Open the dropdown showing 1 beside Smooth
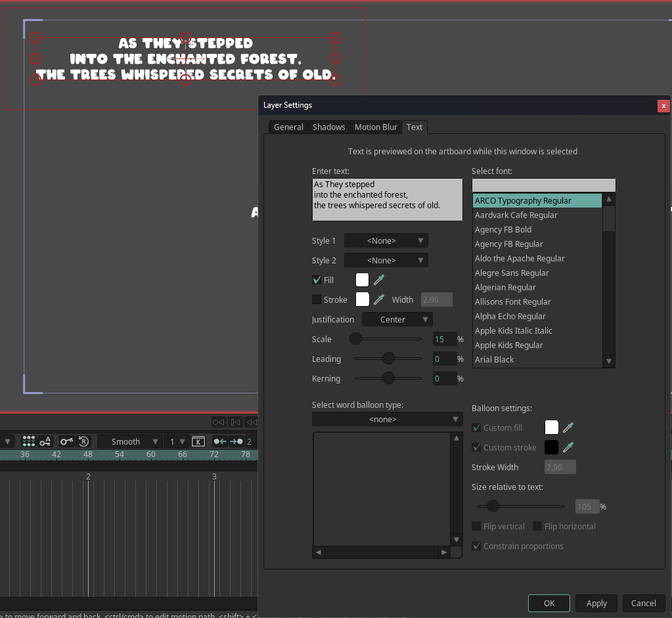This screenshot has width=672, height=618. coord(177,441)
